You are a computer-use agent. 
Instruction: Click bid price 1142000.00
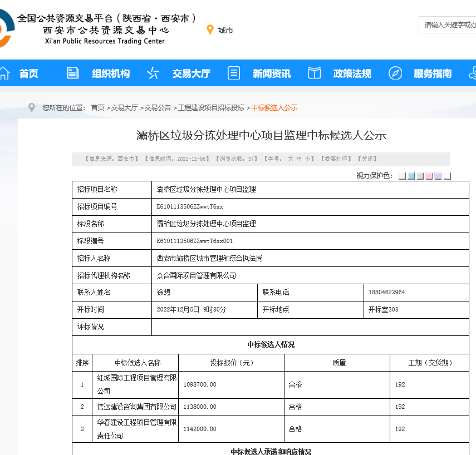pyautogui.click(x=200, y=429)
